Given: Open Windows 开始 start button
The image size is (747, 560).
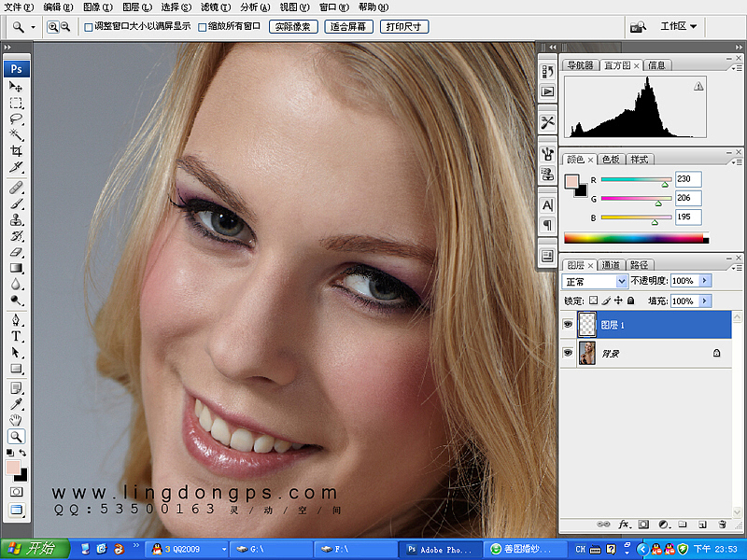Looking at the screenshot, I should pos(35,549).
